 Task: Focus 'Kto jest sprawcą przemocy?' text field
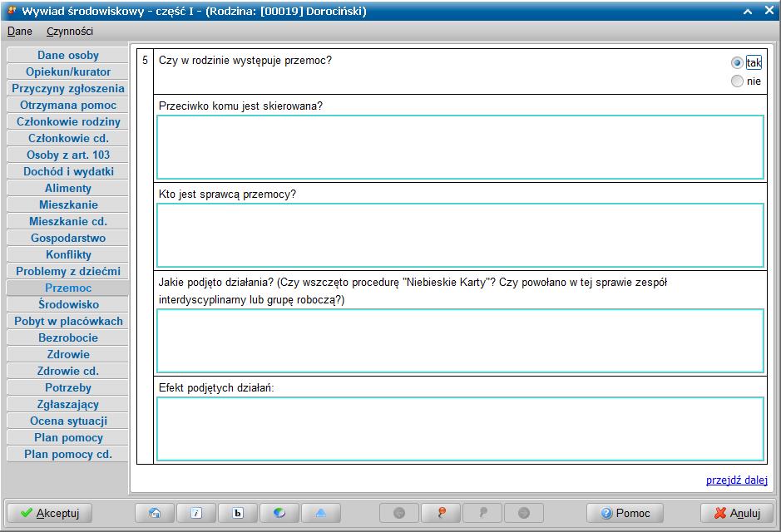tap(460, 235)
